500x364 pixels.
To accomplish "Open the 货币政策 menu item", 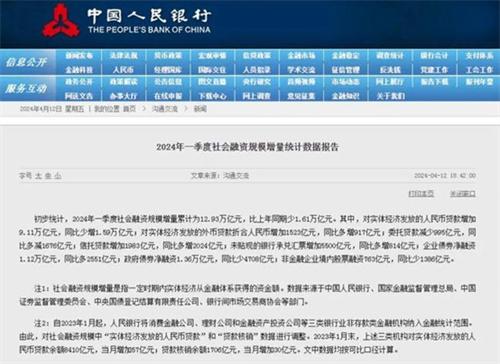I will 168,56.
